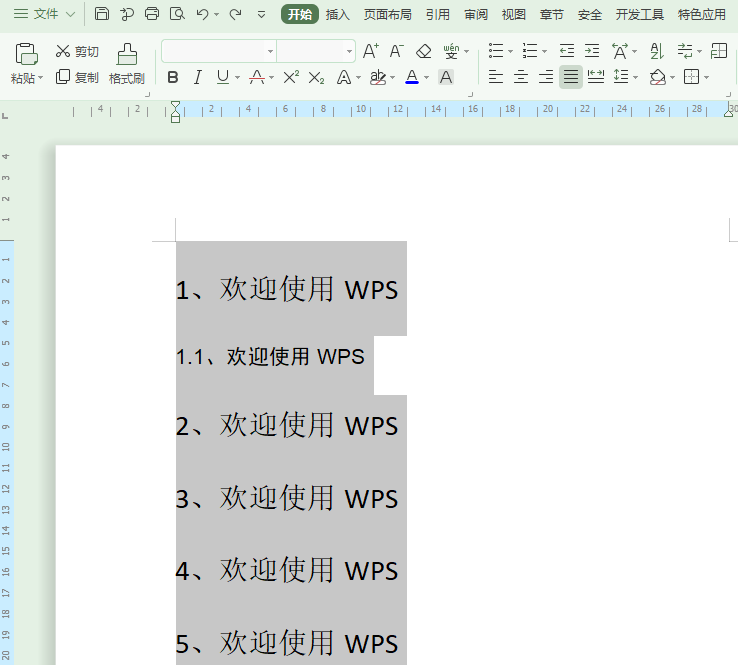Click inside the '1.1、欢迎使用 WPS' line
The height and width of the screenshot is (665, 738).
point(270,357)
